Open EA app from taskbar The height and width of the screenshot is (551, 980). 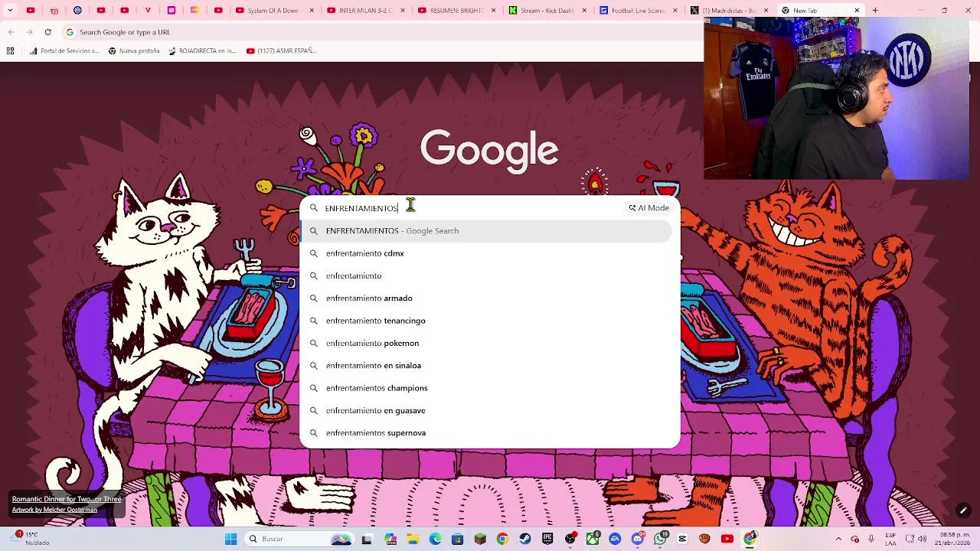point(615,539)
